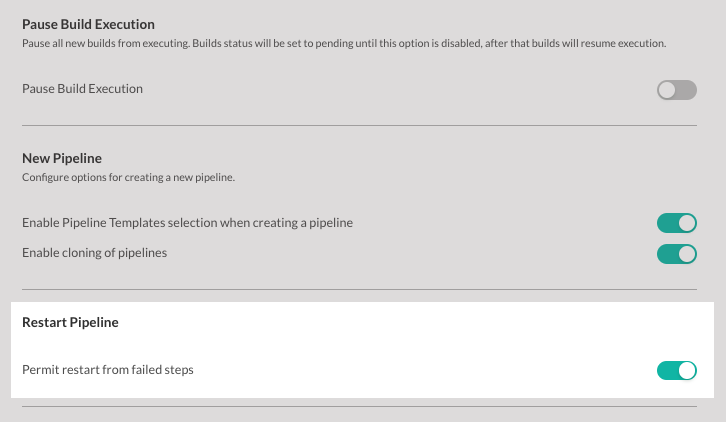
Task: Click the white knob of the Pause Build switch
Action: (667, 90)
